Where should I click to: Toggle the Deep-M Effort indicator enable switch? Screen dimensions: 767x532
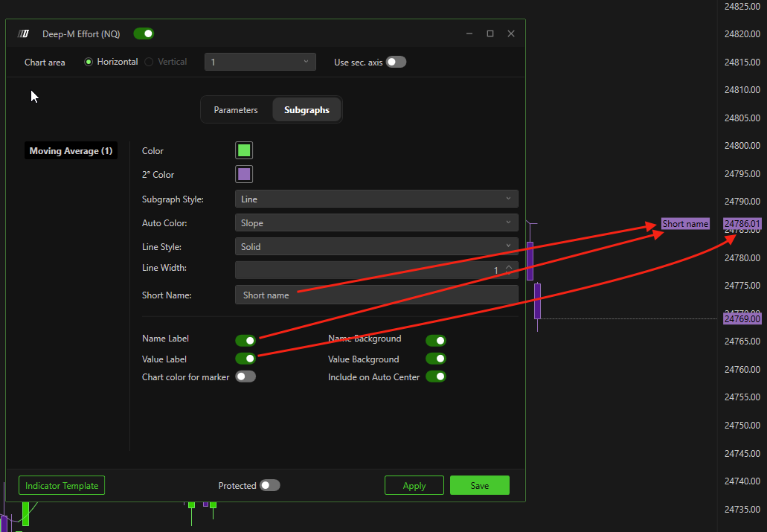[144, 33]
